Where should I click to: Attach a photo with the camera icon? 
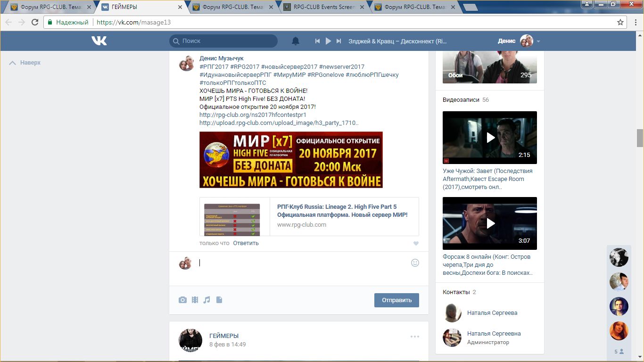click(x=182, y=300)
